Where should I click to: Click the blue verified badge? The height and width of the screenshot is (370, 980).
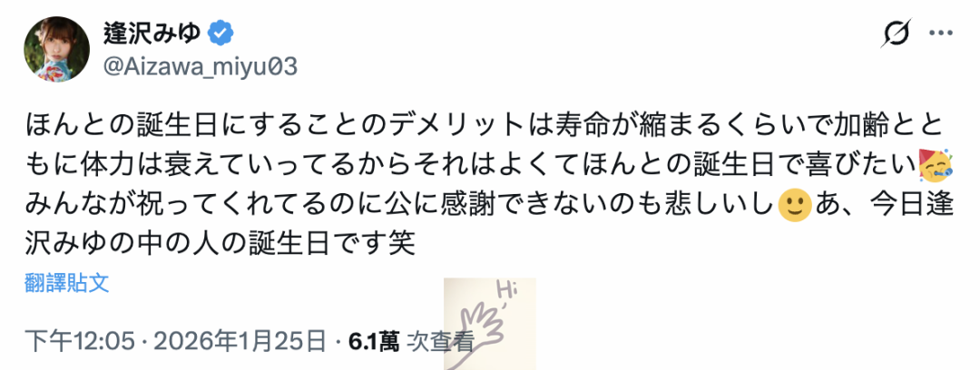220,33
